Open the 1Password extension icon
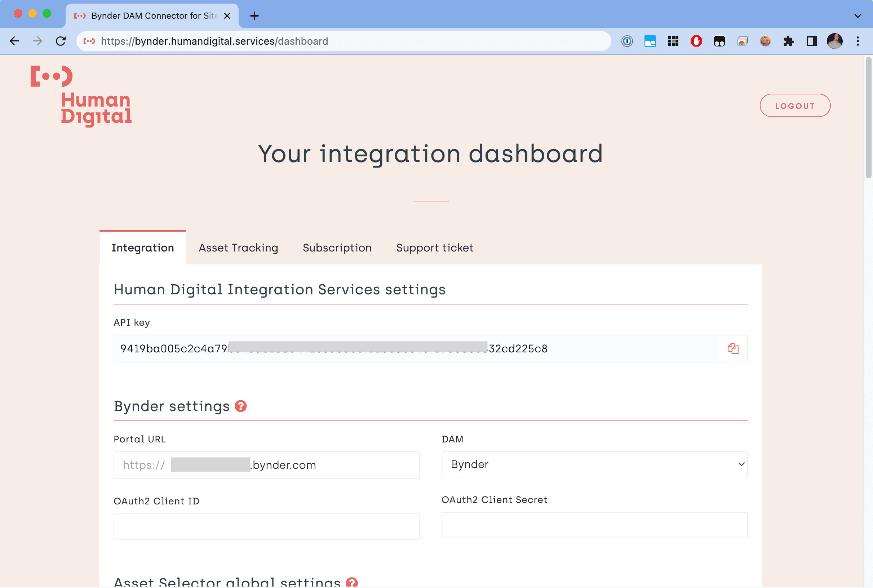Image resolution: width=873 pixels, height=588 pixels. point(627,41)
